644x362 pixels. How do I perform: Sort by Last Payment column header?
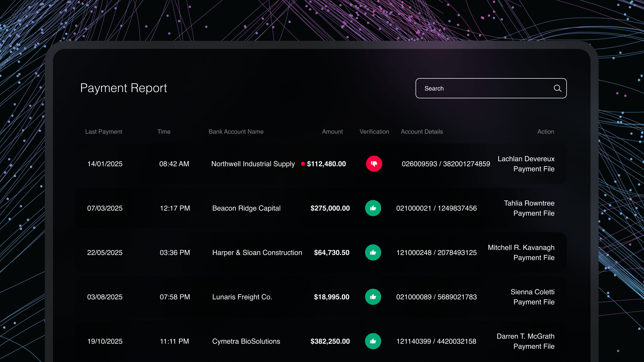tap(104, 132)
